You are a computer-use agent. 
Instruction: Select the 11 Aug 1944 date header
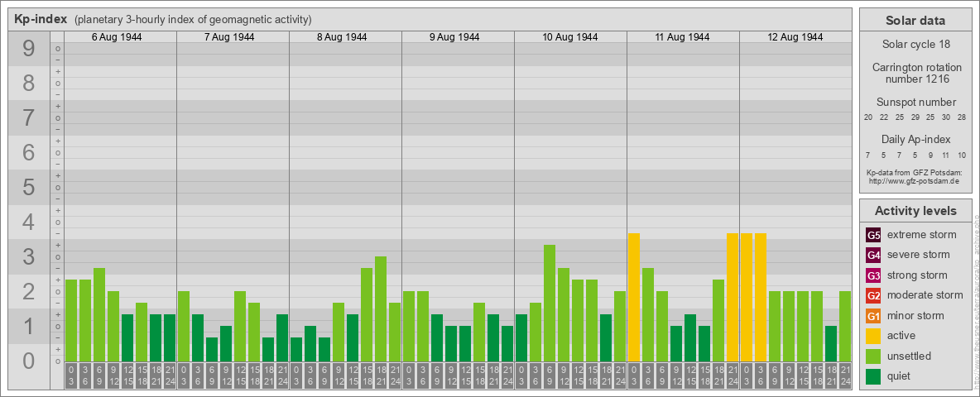683,37
